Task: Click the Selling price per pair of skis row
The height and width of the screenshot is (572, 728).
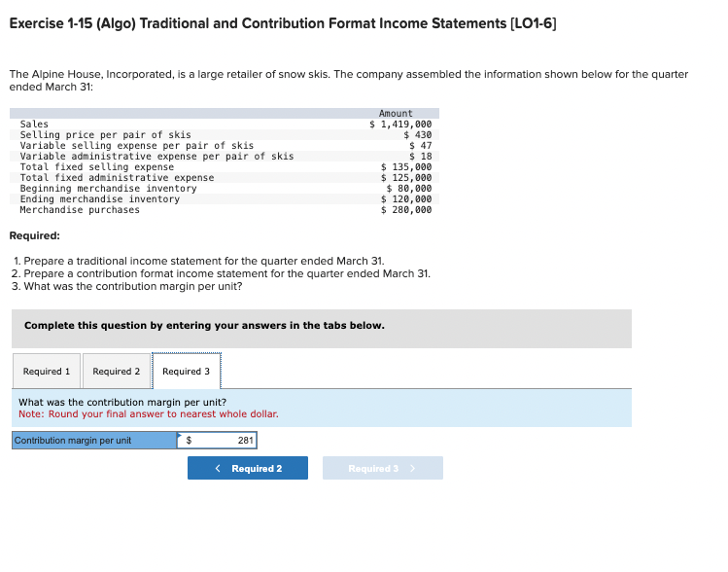Action: coord(225,135)
